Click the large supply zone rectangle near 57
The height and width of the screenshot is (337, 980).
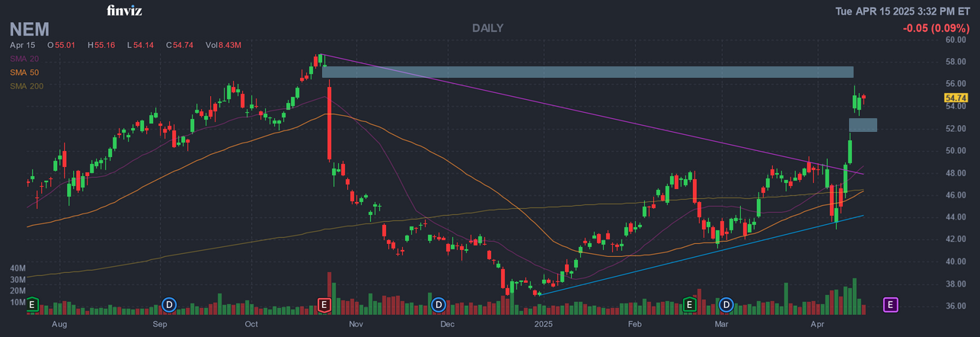(588, 72)
